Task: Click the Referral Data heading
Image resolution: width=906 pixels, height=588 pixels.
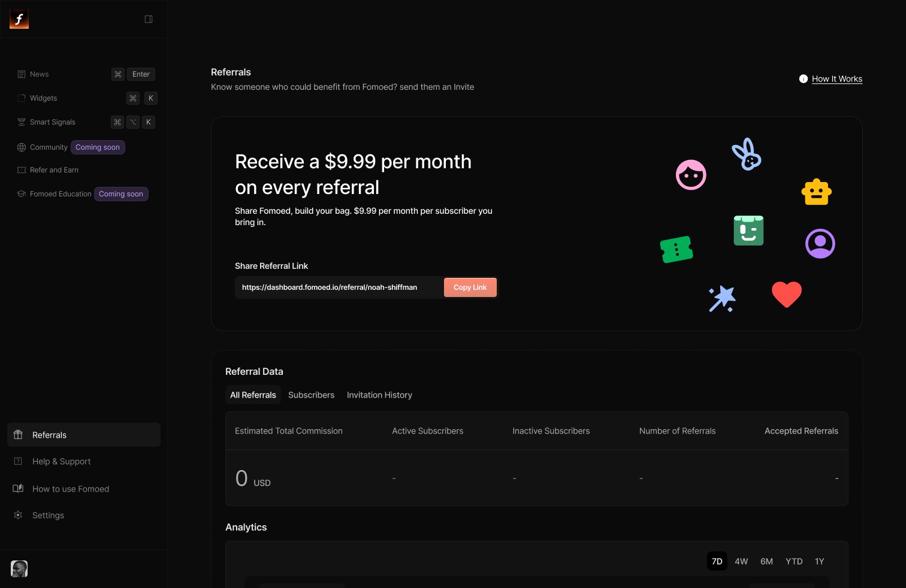Action: tap(254, 372)
